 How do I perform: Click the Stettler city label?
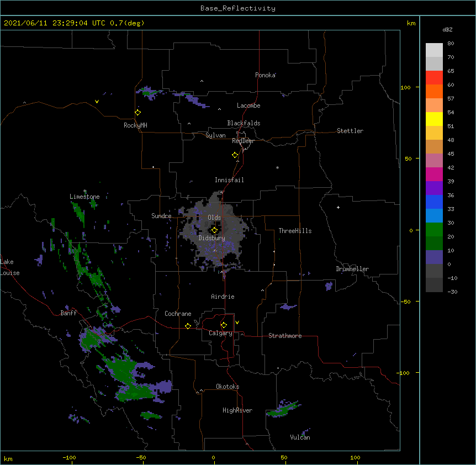[x=350, y=131]
